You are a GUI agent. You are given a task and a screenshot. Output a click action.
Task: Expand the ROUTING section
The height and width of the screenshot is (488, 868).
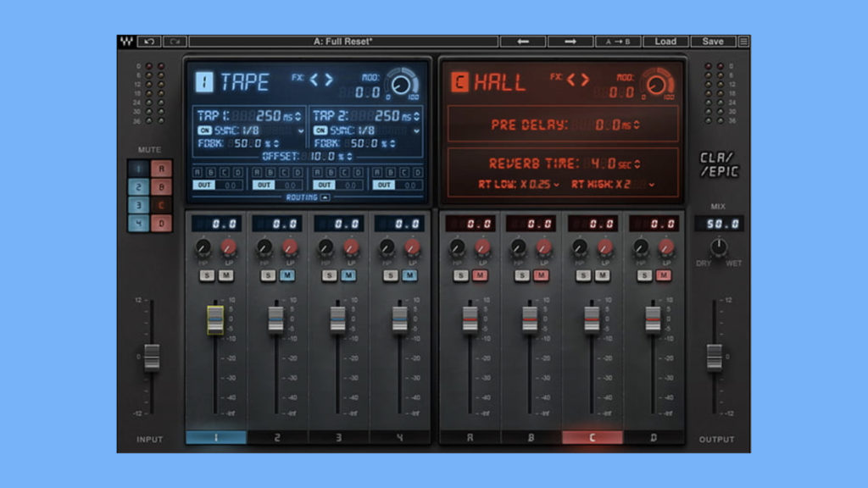(x=325, y=197)
